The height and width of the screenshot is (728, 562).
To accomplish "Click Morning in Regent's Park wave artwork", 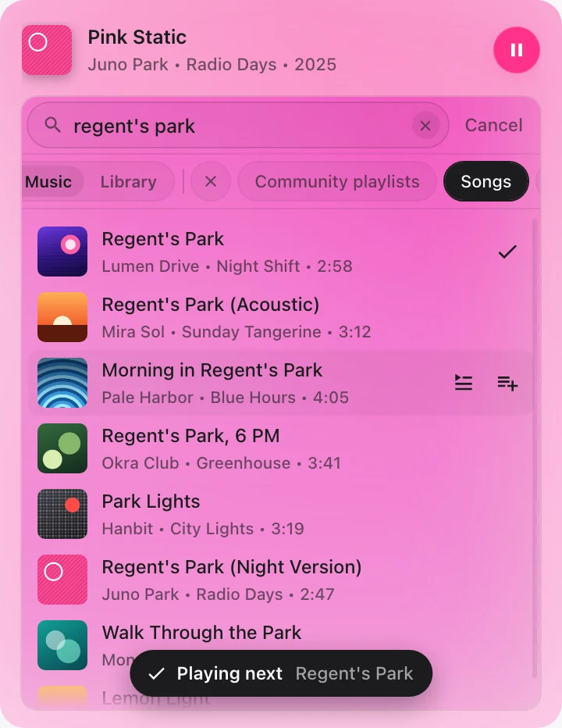I will point(62,383).
